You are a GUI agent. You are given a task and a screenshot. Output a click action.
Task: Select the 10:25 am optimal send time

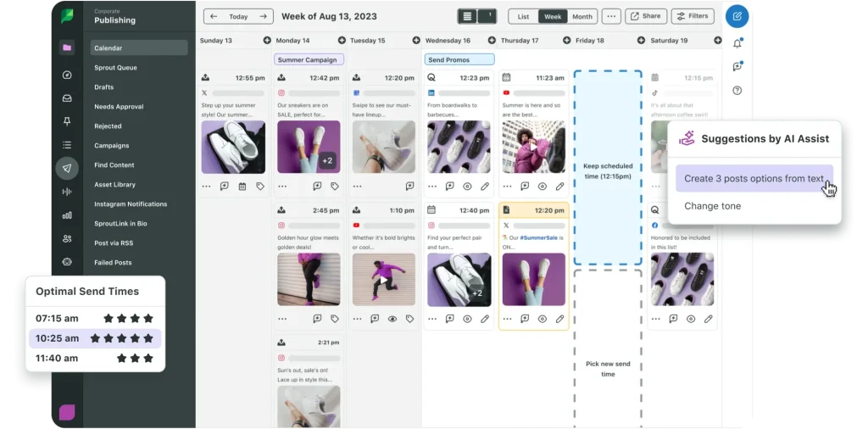click(94, 338)
